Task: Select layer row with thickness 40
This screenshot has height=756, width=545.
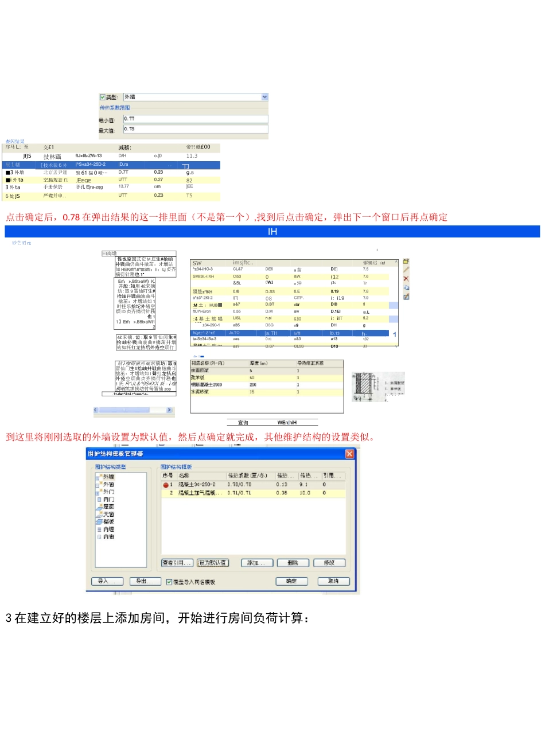Action: [267, 378]
